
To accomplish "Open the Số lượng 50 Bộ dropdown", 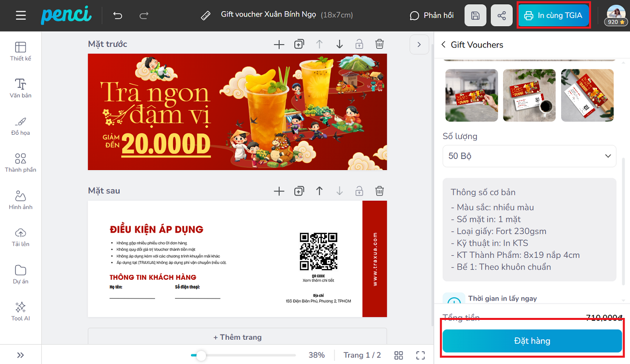I will (529, 156).
